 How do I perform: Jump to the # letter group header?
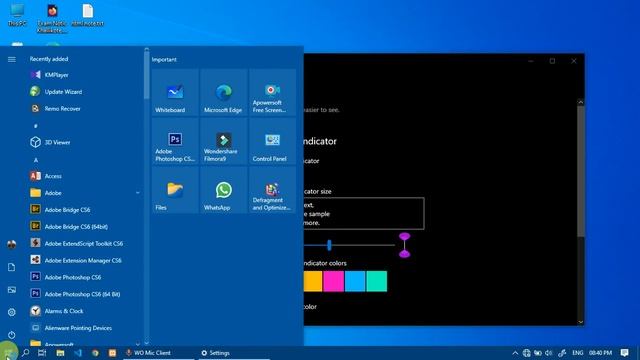click(36, 126)
